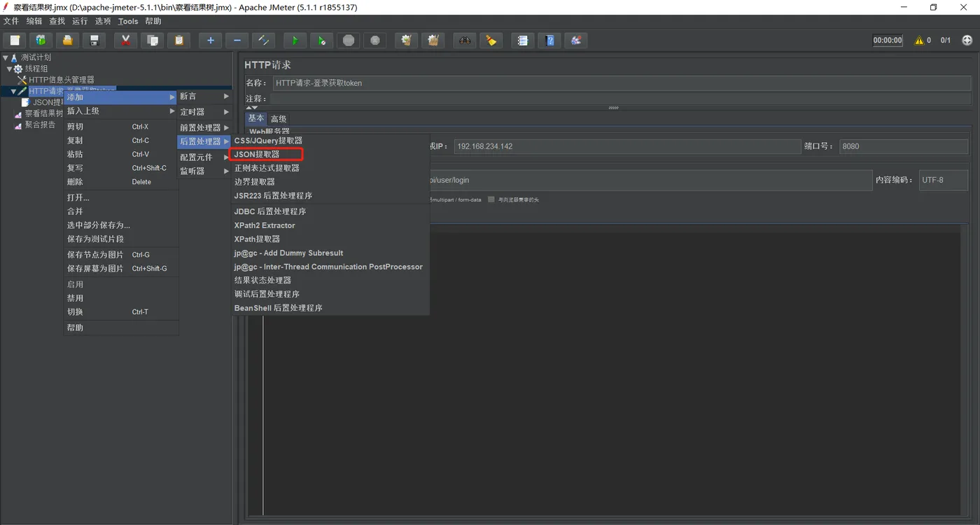Choose XPath2 Extractor entry

click(x=265, y=225)
